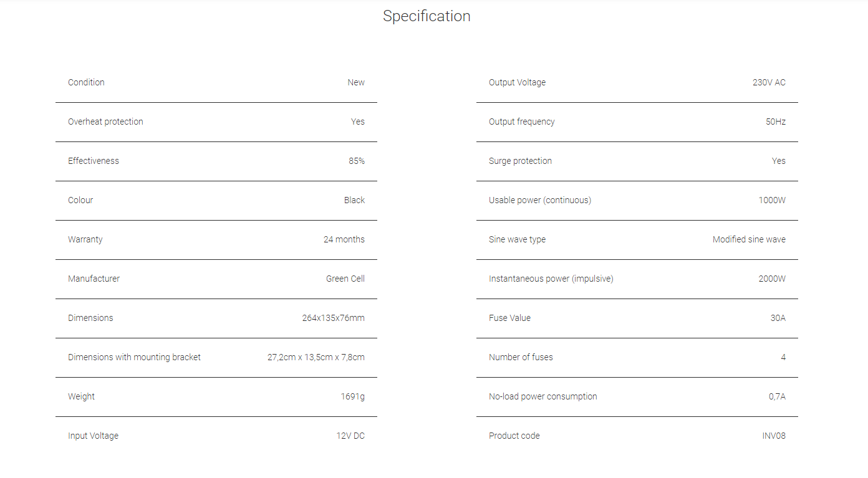This screenshot has height=478, width=868.
Task: Click the Usable power 1000W value
Action: pos(772,200)
